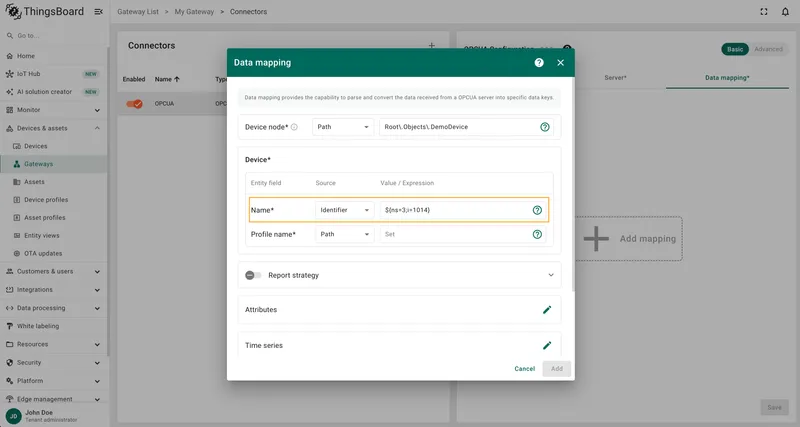
Task: Expand Integrations menu
Action: coord(97,290)
